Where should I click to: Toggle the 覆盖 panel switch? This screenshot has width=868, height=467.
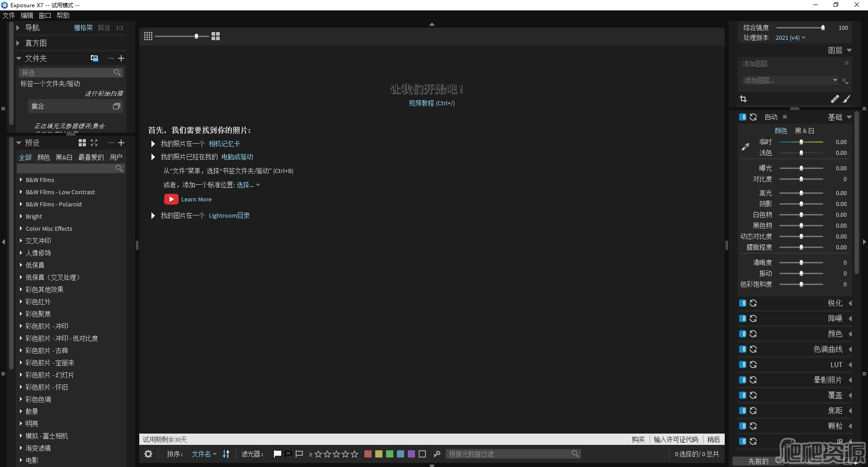point(743,395)
